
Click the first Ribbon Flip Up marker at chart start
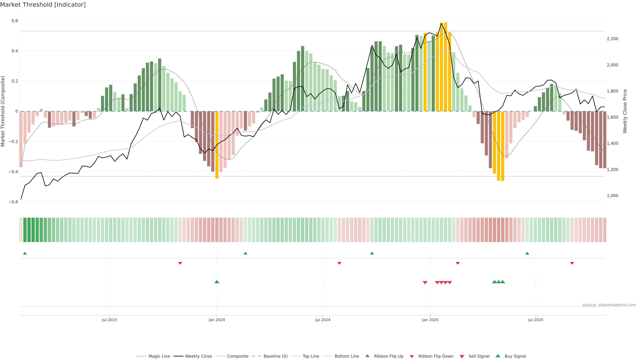click(x=25, y=253)
